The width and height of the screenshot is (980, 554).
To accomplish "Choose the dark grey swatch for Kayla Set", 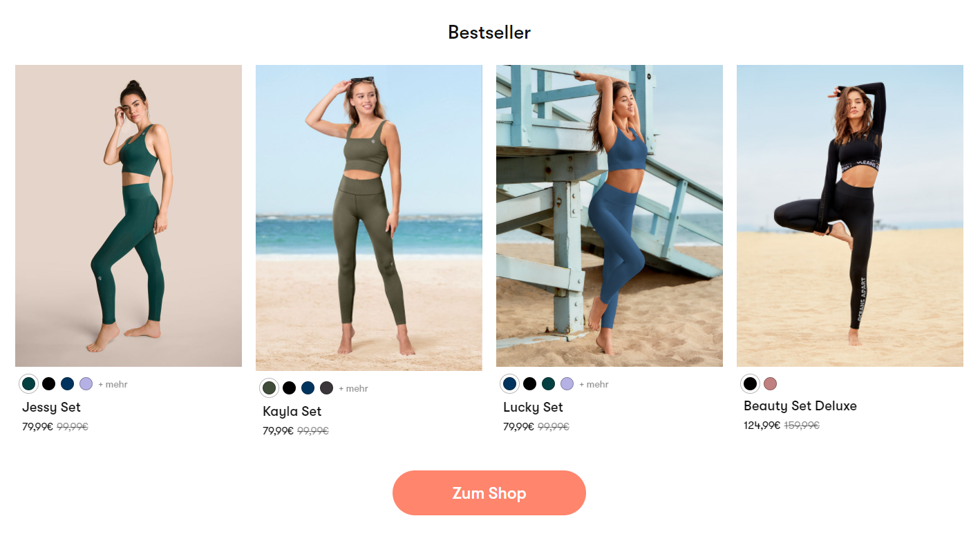I will pyautogui.click(x=326, y=388).
